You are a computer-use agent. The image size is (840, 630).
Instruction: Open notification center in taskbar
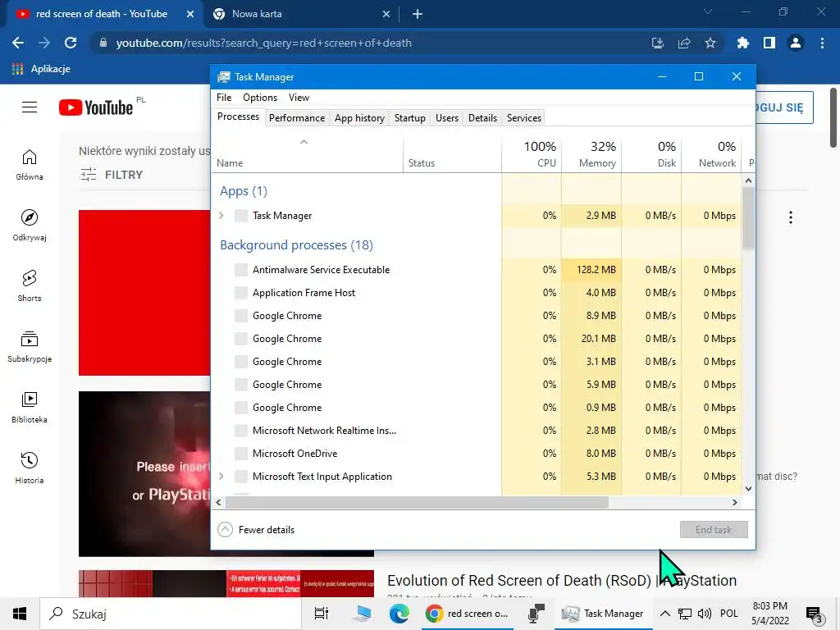pos(815,614)
